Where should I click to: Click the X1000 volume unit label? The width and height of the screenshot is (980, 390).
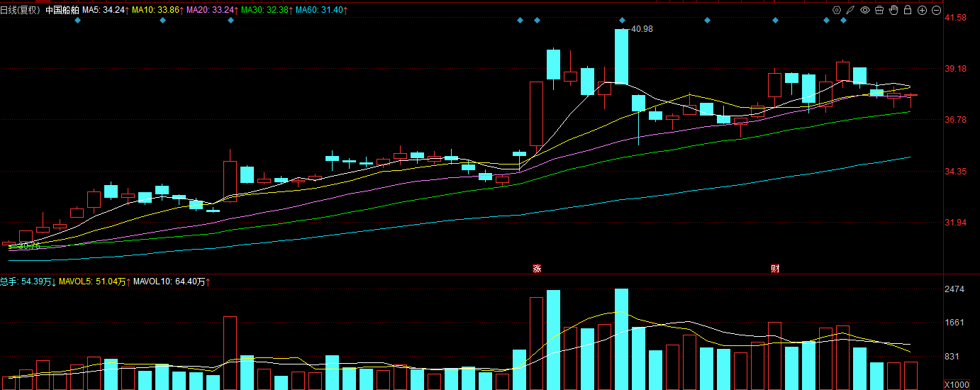[x=955, y=384]
